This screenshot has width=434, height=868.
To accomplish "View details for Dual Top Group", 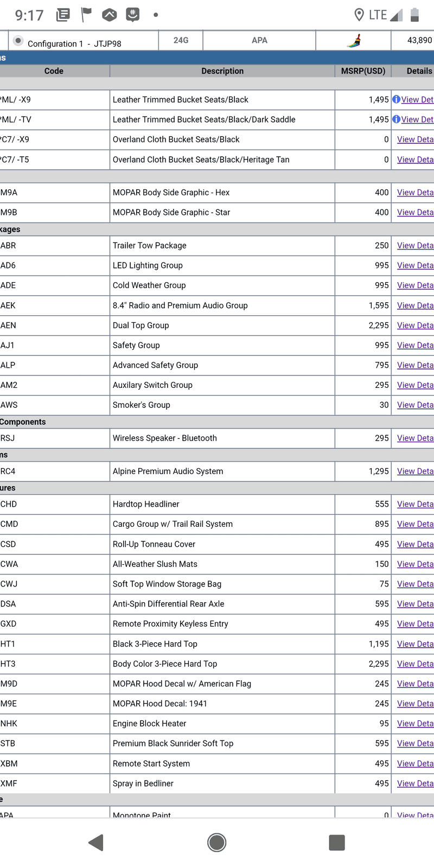I will point(415,325).
